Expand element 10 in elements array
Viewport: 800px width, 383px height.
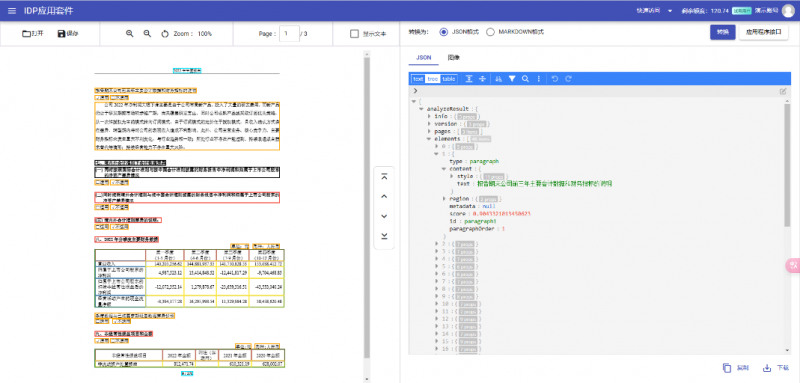437,304
